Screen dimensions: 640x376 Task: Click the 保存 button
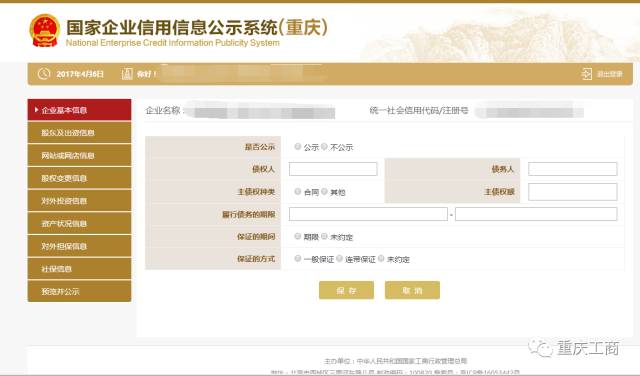pyautogui.click(x=346, y=290)
